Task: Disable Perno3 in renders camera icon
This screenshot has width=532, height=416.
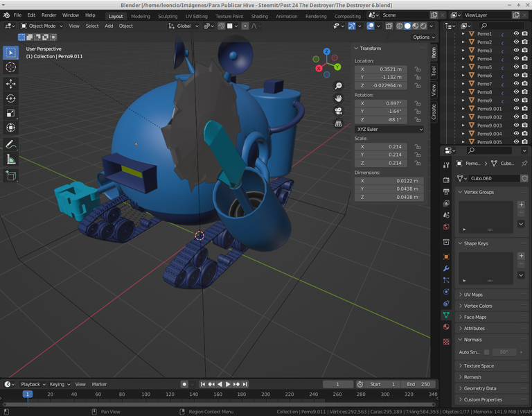Action: pyautogui.click(x=525, y=50)
